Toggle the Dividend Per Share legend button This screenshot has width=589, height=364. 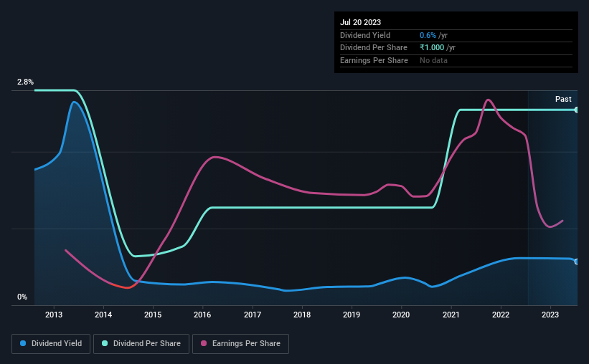click(x=141, y=344)
